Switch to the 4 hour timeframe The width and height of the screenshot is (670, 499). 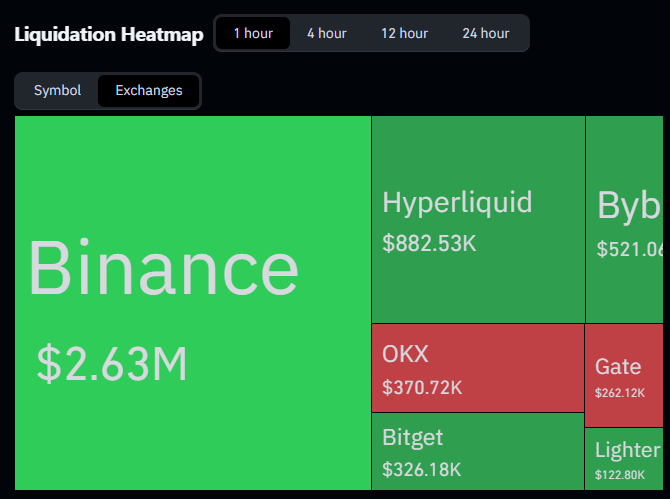point(327,33)
